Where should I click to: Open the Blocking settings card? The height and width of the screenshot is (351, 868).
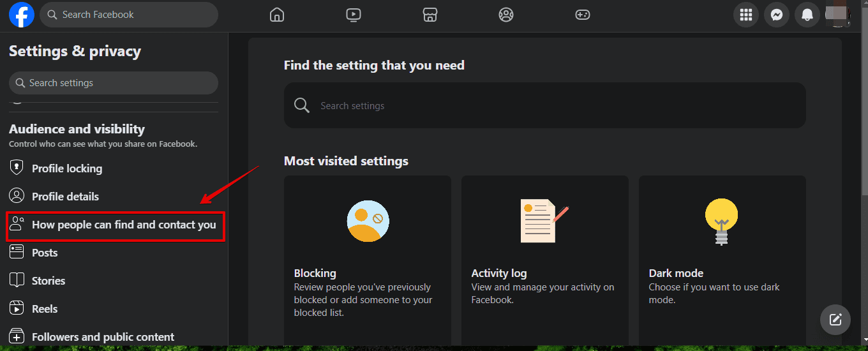tap(368, 260)
